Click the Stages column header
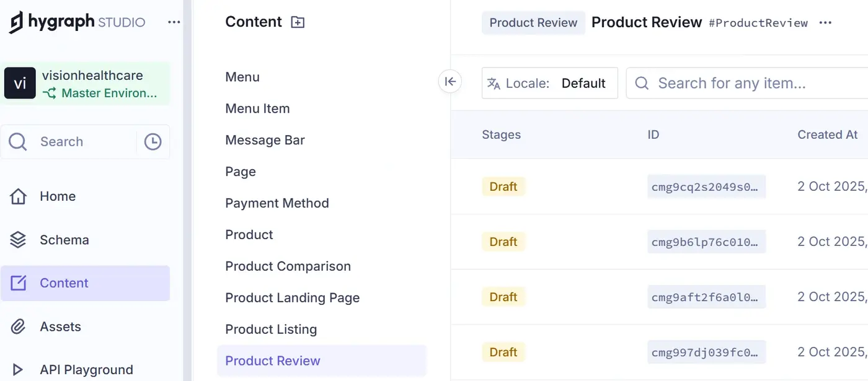The image size is (868, 381). pos(501,134)
